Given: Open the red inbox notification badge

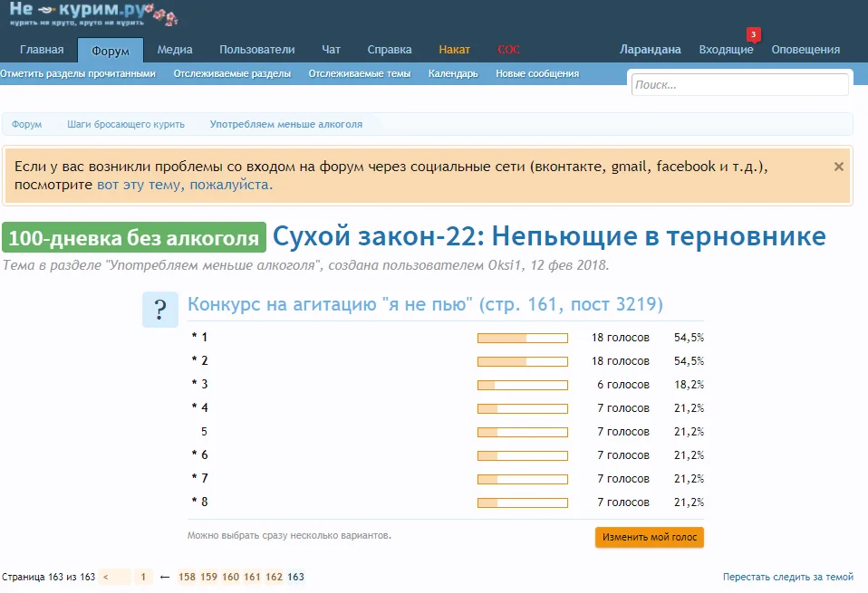Looking at the screenshot, I should tap(754, 34).
